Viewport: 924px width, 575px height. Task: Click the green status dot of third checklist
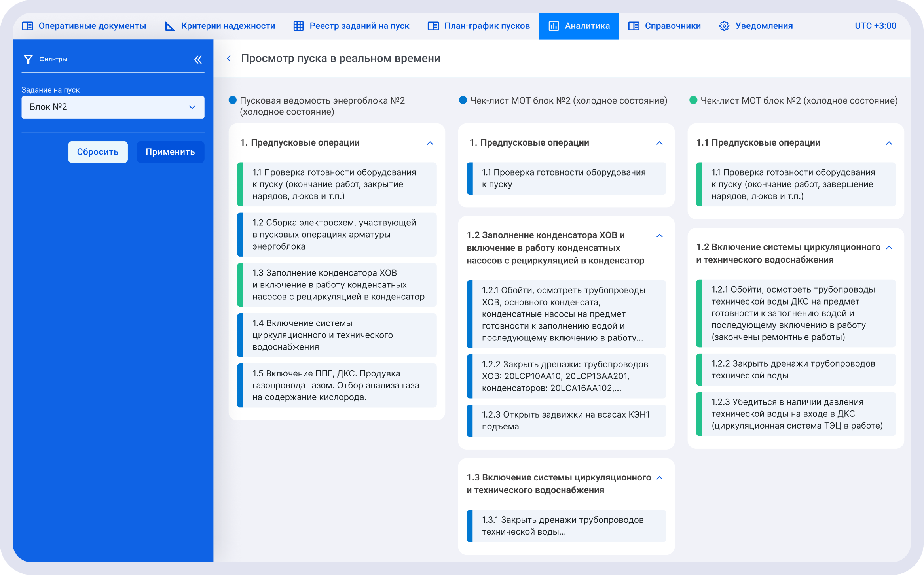coord(693,100)
